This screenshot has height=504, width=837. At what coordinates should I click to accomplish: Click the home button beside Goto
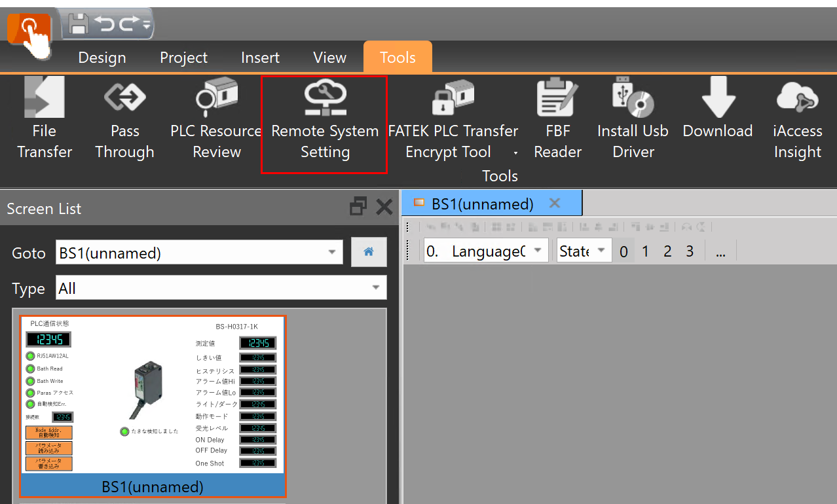click(369, 252)
